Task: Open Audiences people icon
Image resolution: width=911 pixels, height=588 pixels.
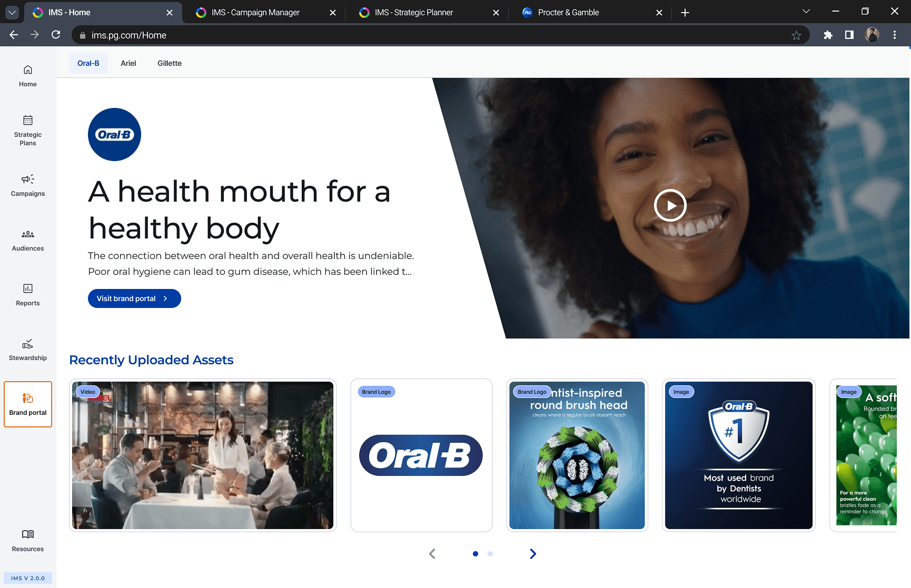Action: [x=28, y=234]
